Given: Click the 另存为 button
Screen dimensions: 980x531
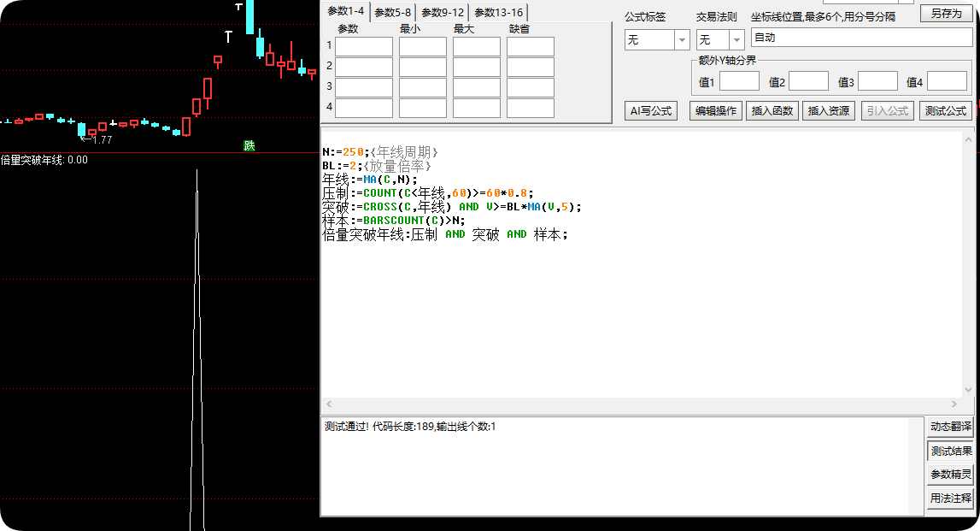Looking at the screenshot, I should (x=946, y=13).
